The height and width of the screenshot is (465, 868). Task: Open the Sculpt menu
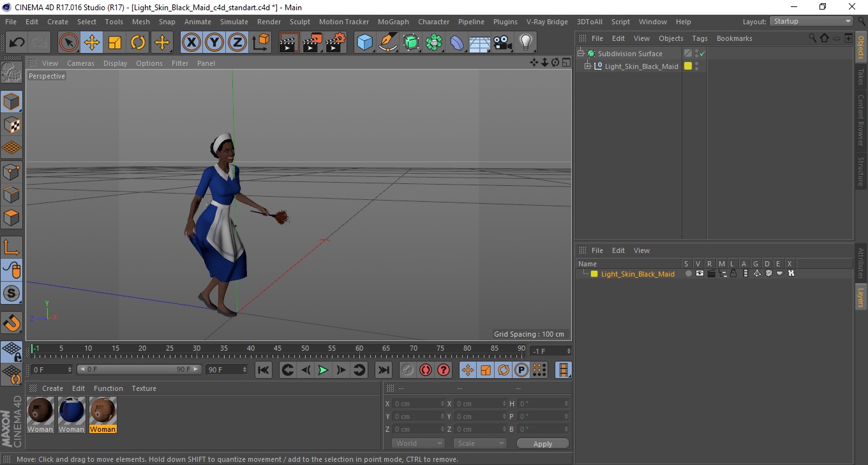click(299, 22)
